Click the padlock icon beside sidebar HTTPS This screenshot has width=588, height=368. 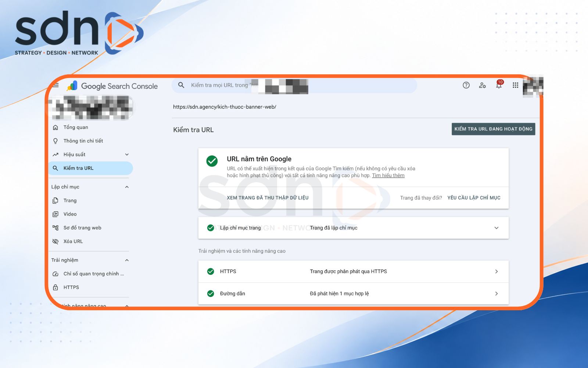coord(55,287)
